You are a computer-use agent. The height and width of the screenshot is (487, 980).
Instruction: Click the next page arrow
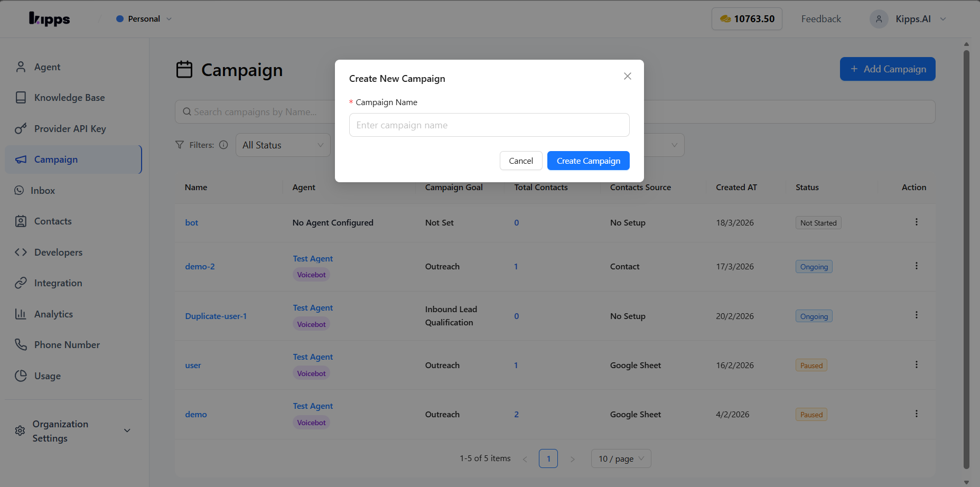572,459
